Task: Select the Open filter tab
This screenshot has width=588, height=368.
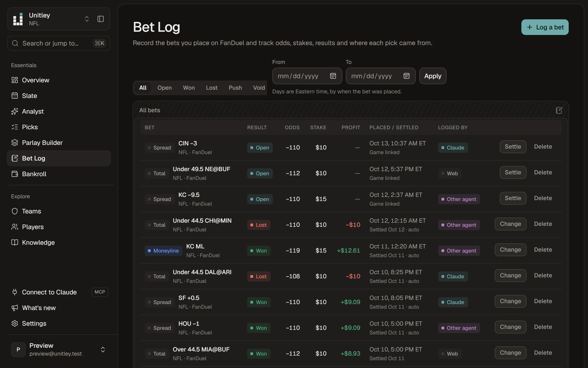Action: coord(164,88)
